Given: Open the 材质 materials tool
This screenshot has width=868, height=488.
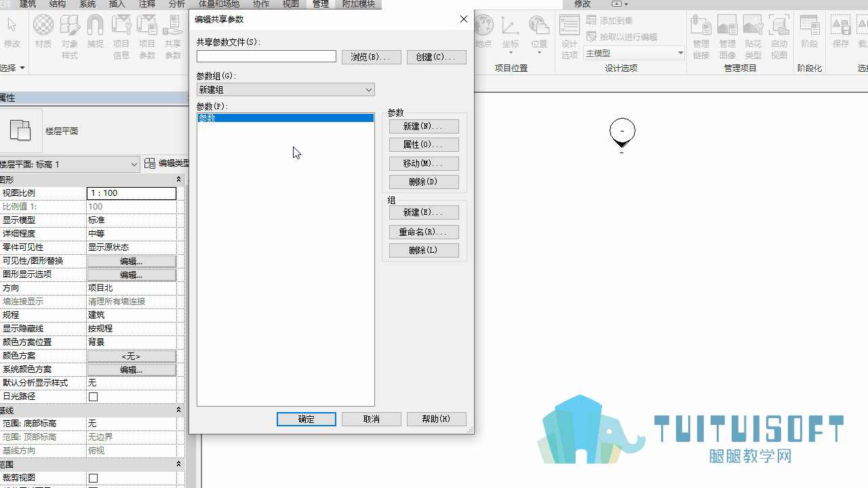Looking at the screenshot, I should point(43,33).
